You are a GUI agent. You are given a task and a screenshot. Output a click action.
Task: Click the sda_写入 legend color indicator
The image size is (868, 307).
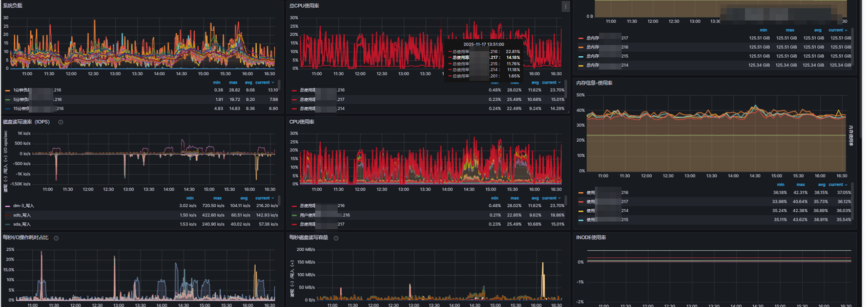pyautogui.click(x=8, y=225)
